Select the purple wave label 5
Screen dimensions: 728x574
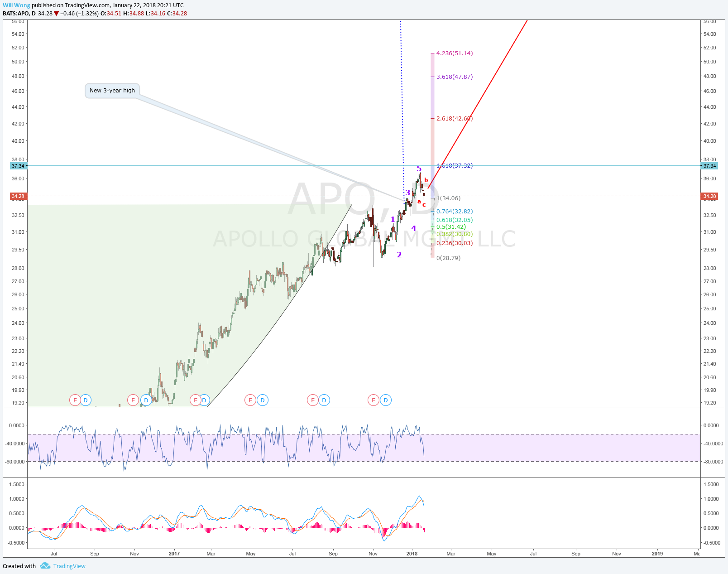(x=419, y=169)
